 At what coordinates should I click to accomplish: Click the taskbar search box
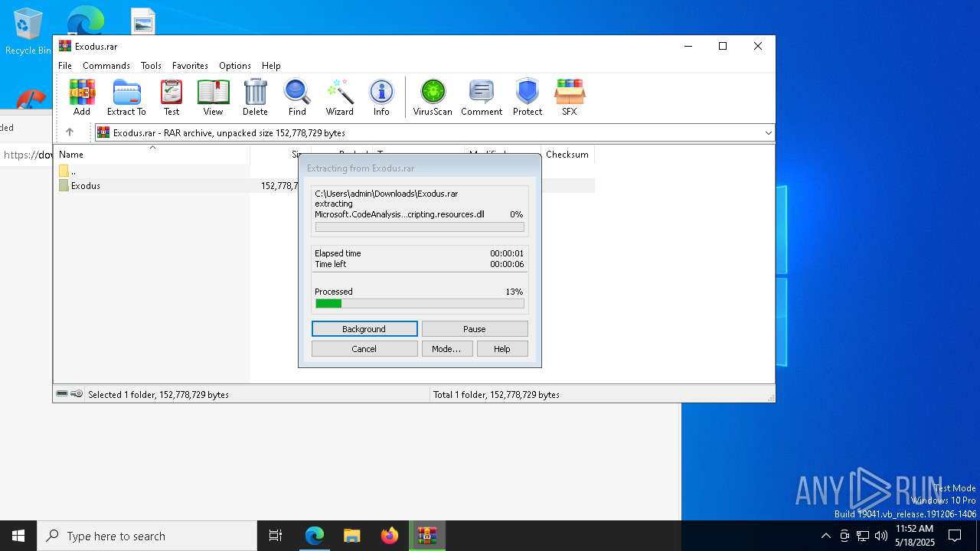[147, 536]
